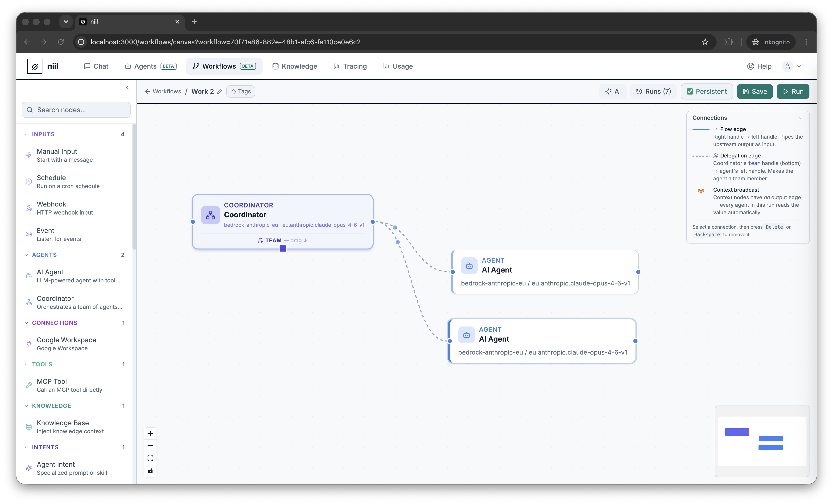
Task: Click the robot icon on the lower AI Agent node
Action: 466,335
